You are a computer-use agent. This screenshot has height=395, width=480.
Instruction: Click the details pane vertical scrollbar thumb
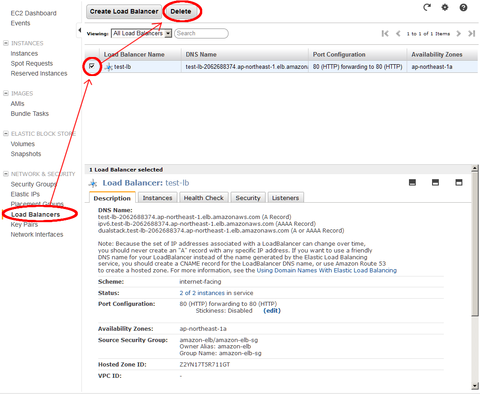tap(475, 244)
